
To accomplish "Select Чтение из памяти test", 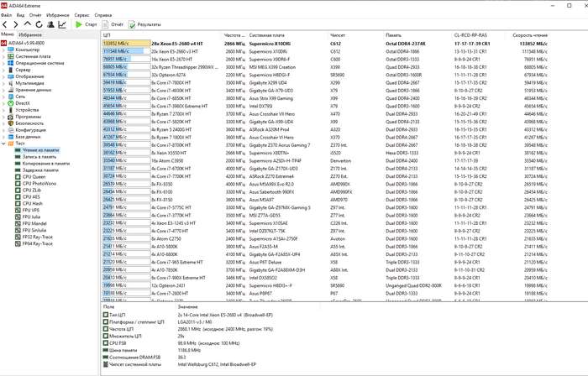I will coord(40,150).
